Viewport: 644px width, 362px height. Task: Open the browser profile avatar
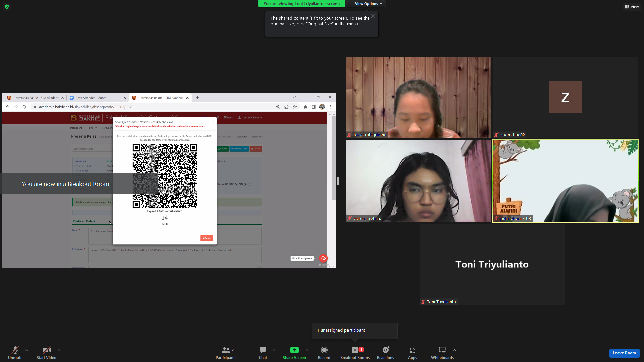322,107
